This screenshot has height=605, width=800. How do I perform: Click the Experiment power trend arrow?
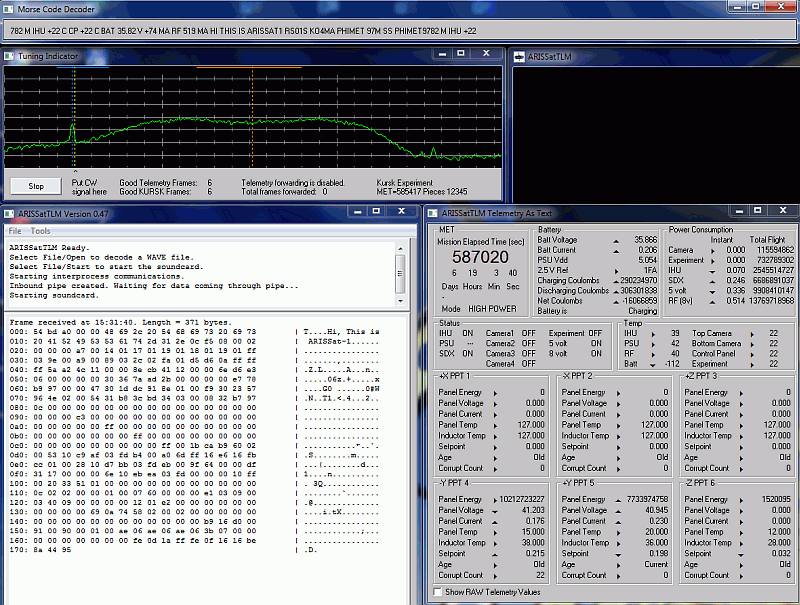click(x=712, y=261)
